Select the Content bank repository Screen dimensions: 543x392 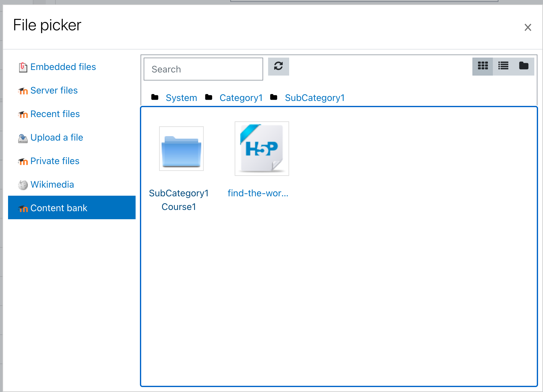72,207
